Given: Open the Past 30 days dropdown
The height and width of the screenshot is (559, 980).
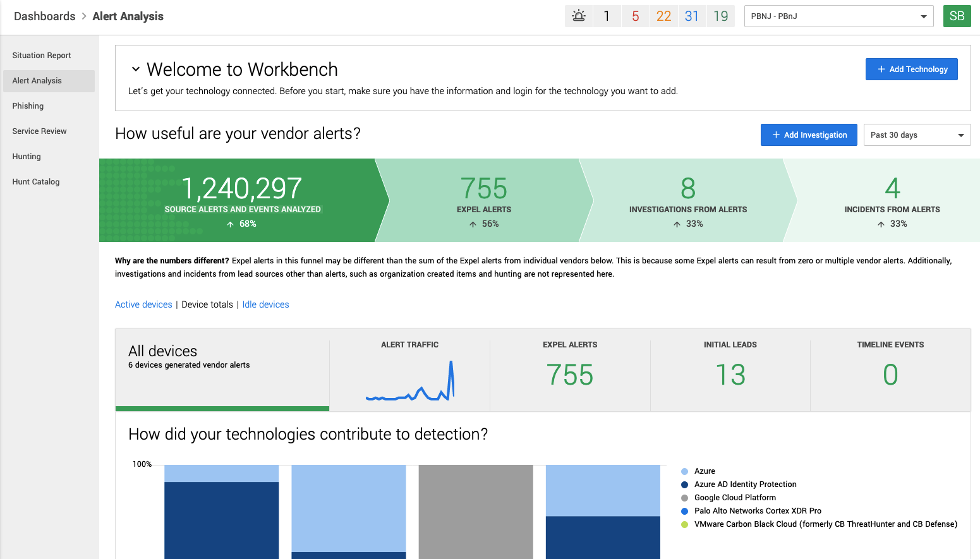Looking at the screenshot, I should (x=917, y=135).
